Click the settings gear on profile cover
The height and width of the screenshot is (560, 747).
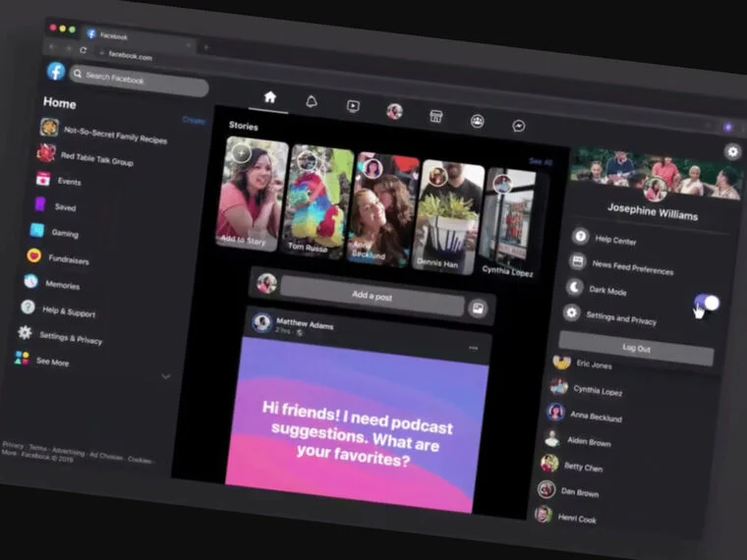(732, 151)
